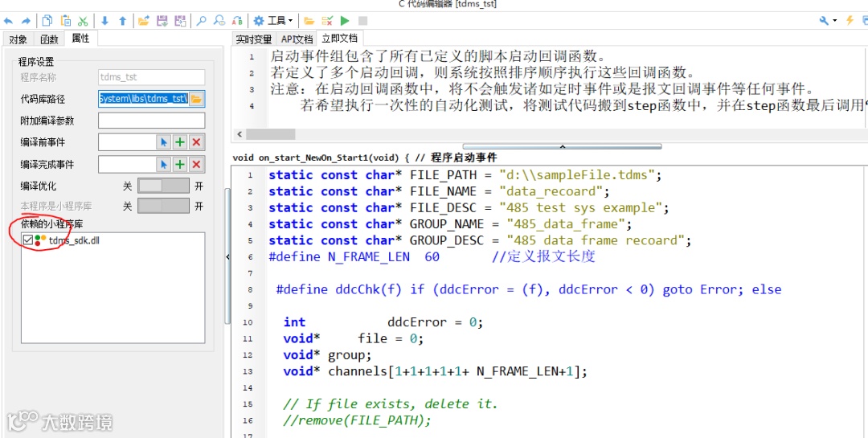This screenshot has height=438, width=868.
Task: Click the 代码库路径 path field
Action: (x=143, y=99)
